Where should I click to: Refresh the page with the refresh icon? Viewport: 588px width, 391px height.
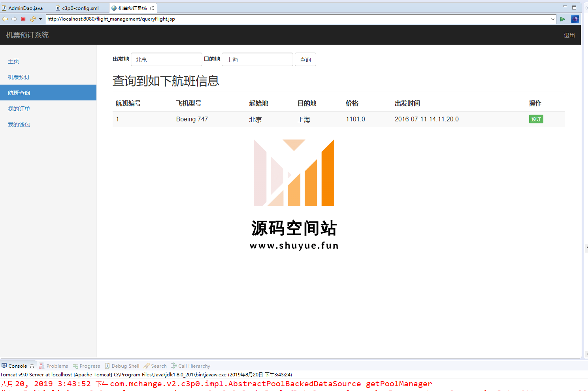click(x=33, y=19)
